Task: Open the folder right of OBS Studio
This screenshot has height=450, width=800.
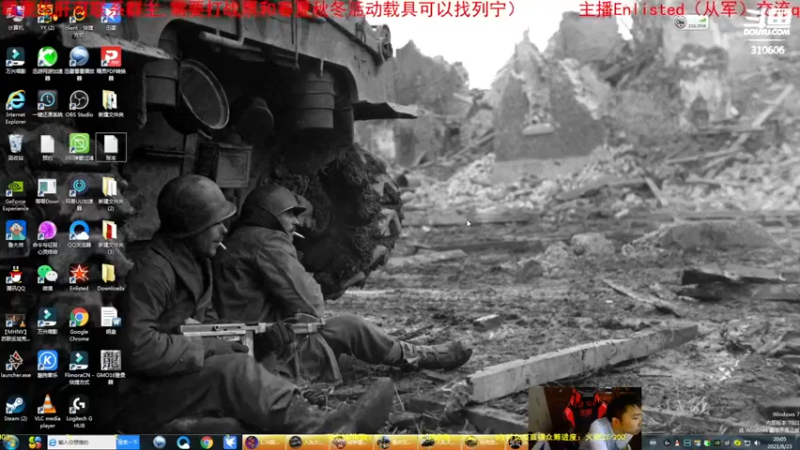Action: click(110, 104)
